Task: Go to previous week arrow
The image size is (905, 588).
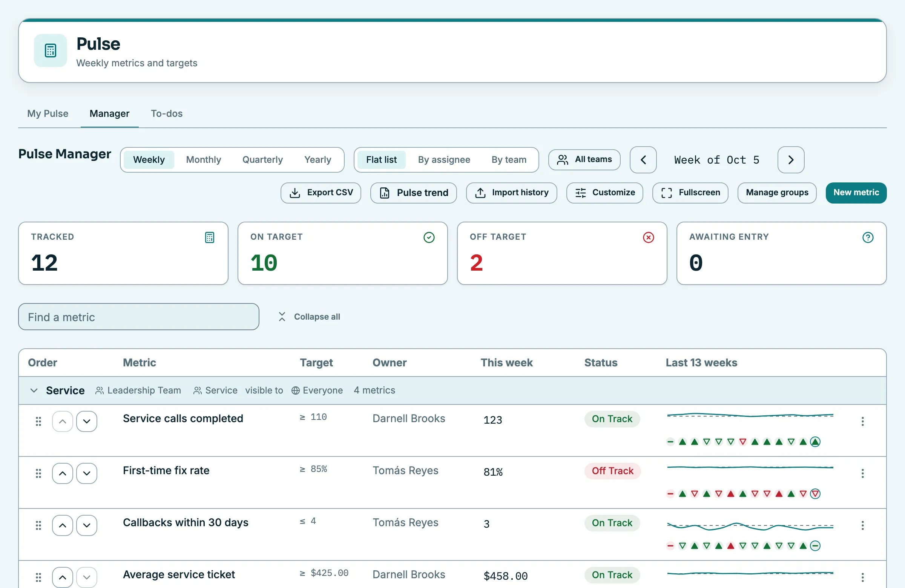Action: 643,160
